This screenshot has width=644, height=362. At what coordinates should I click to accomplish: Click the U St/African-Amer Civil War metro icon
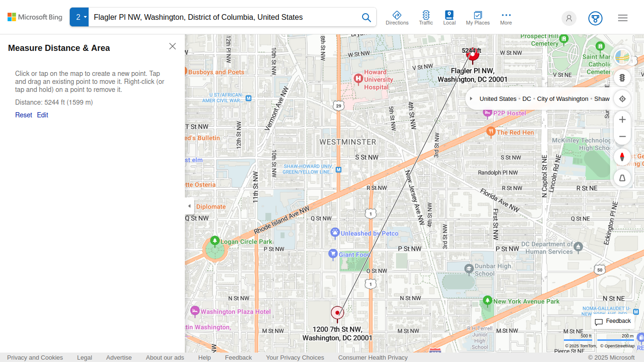248,98
